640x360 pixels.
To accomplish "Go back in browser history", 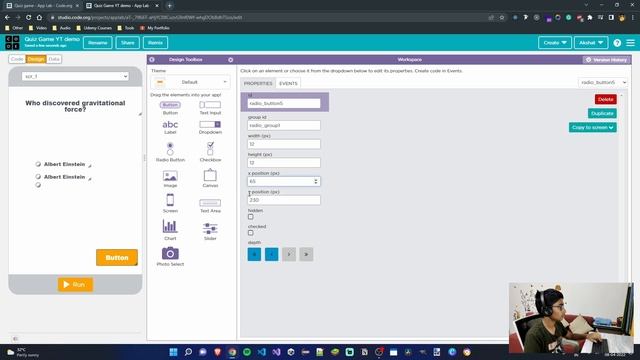I will coord(7,18).
